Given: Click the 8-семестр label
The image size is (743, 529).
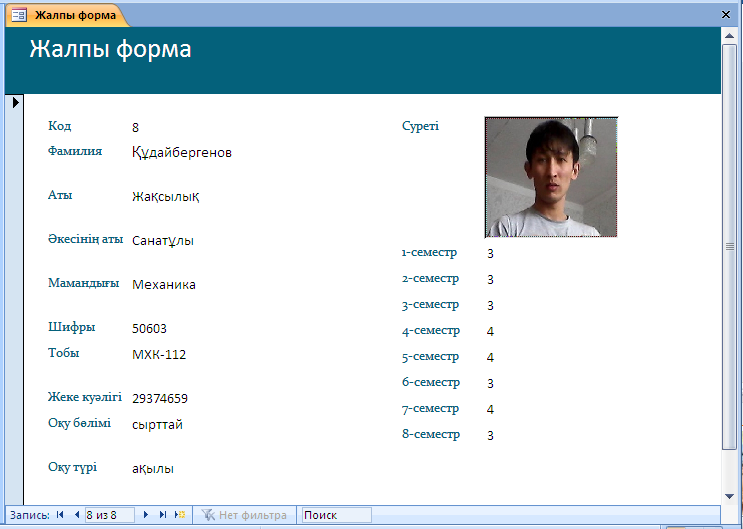Looking at the screenshot, I should coord(431,434).
